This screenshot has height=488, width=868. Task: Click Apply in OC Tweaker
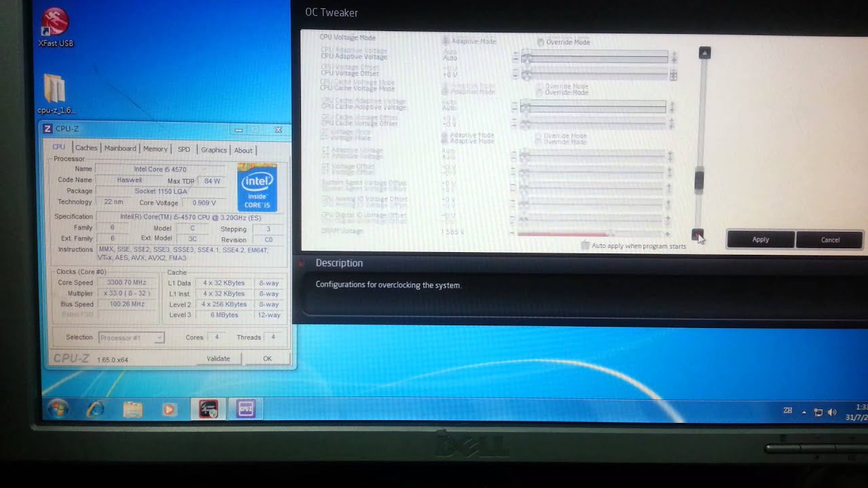pyautogui.click(x=760, y=239)
